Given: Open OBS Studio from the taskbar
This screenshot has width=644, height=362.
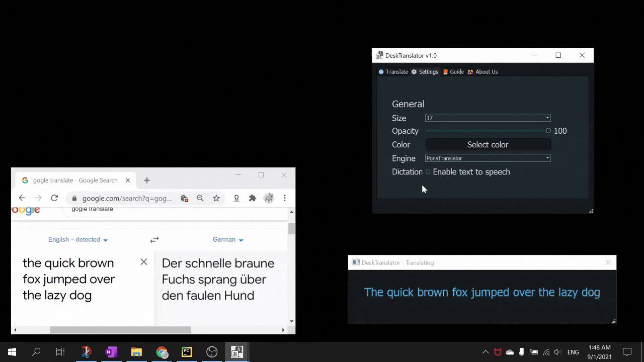Looking at the screenshot, I should [212, 352].
